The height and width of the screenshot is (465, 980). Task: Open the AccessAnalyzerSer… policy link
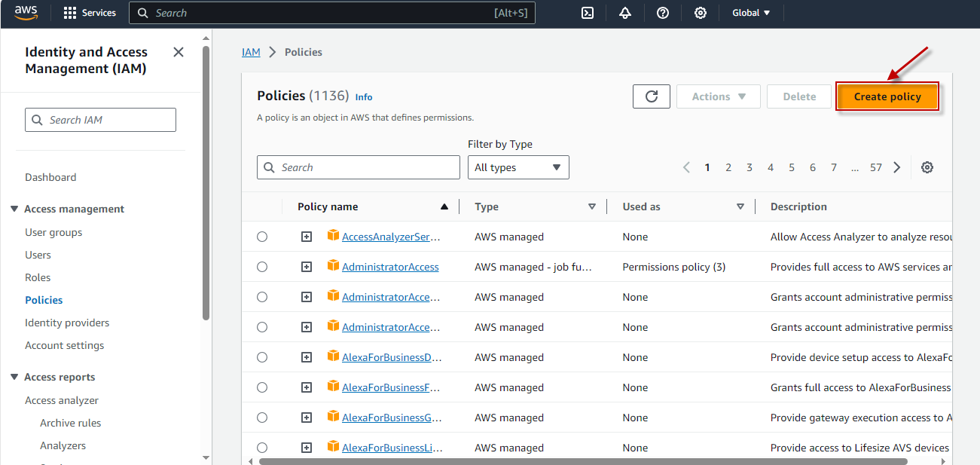[x=391, y=237]
